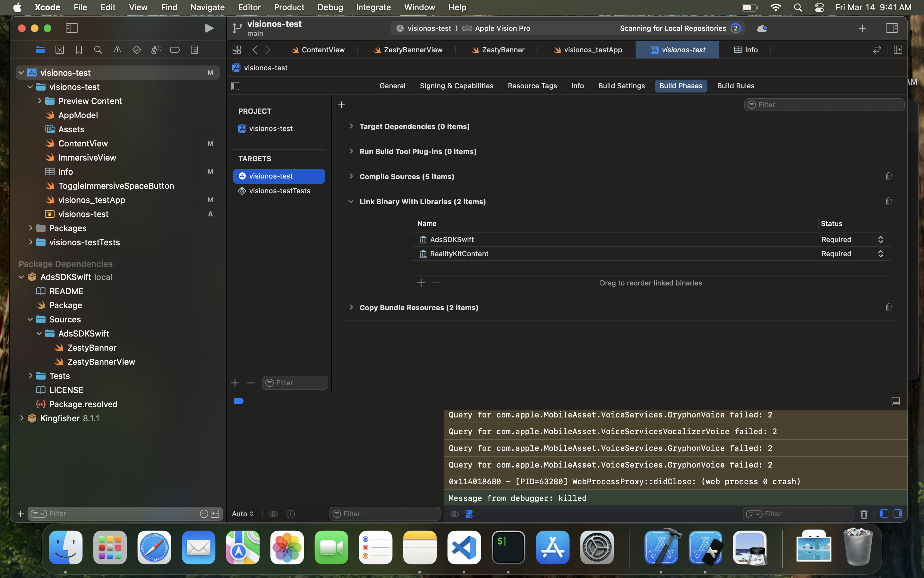Add a new build phase
Image resolution: width=924 pixels, height=578 pixels.
click(341, 105)
